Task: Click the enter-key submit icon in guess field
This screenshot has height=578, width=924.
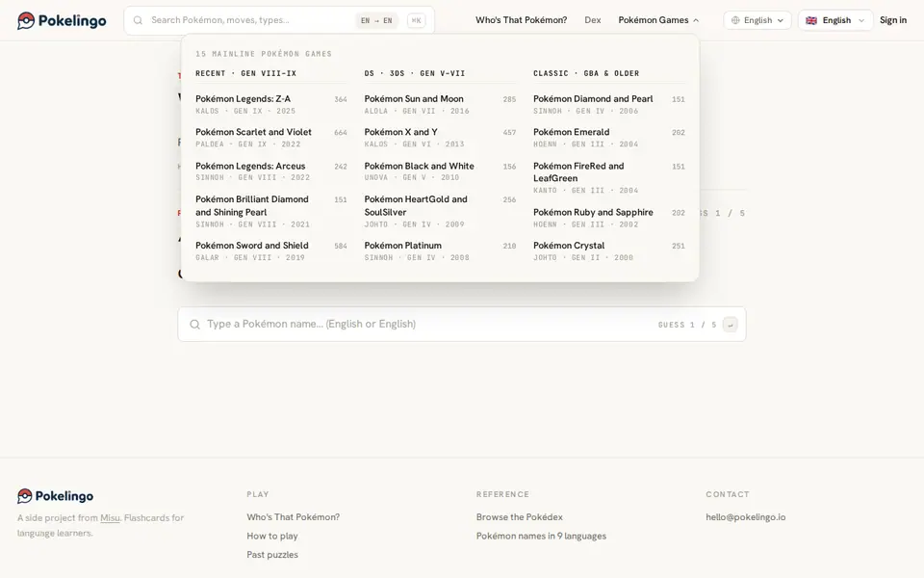Action: (x=731, y=325)
